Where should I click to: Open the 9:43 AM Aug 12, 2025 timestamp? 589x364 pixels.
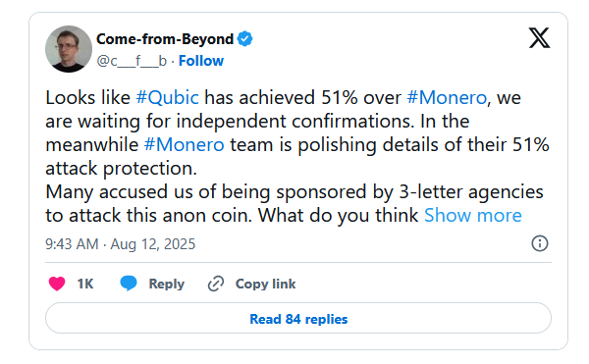[x=120, y=244]
